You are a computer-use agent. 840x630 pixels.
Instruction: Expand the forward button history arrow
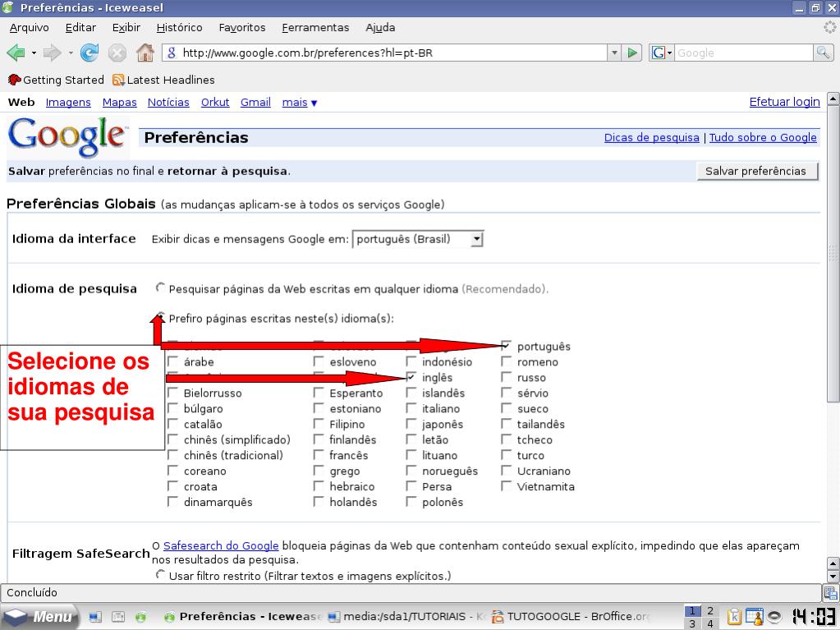(x=70, y=53)
